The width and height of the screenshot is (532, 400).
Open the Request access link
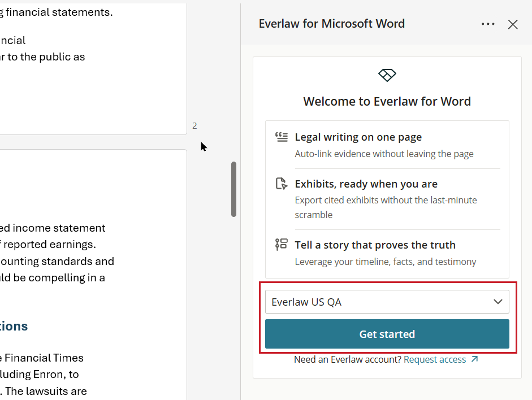coord(435,359)
